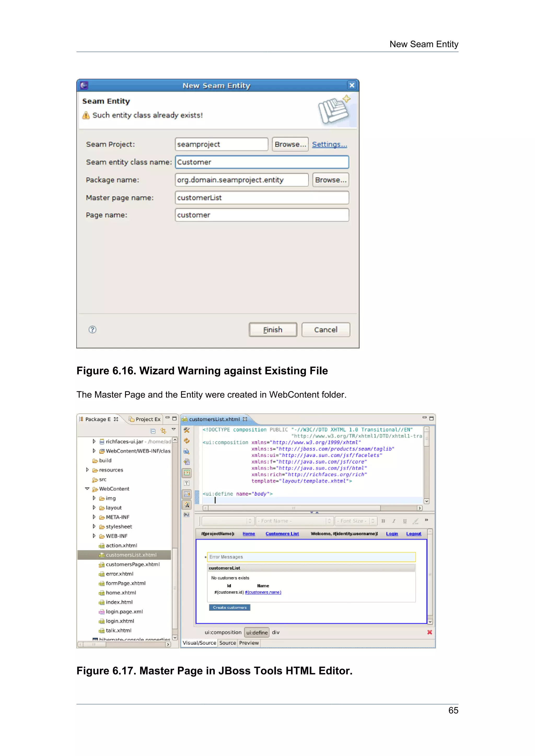
Task: Click the Master page name field
Action: click(262, 198)
